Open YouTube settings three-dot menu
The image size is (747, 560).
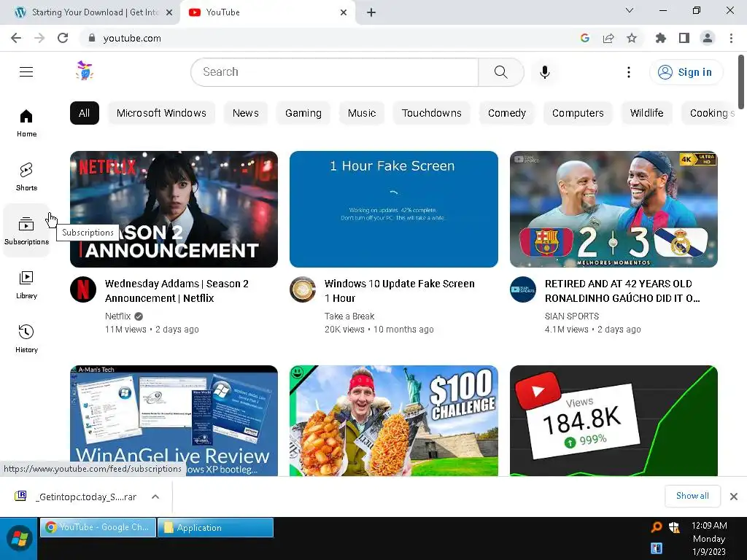629,72
